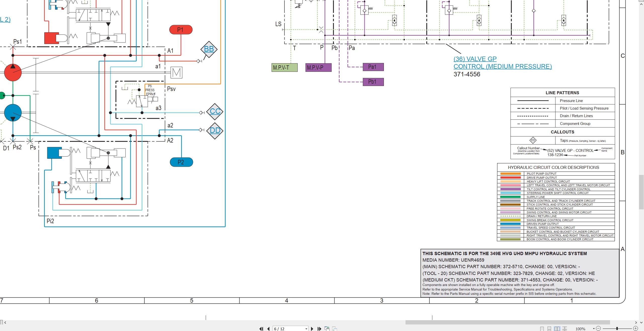Select continuous page view layout
Viewport: 644px width, 331px height.
(x=549, y=329)
